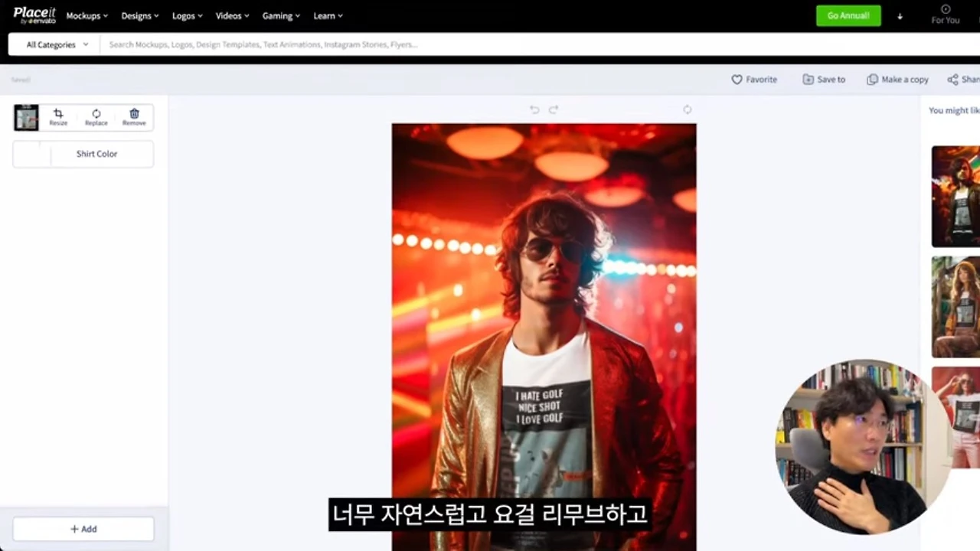Click the mockup preview image

pos(544,337)
